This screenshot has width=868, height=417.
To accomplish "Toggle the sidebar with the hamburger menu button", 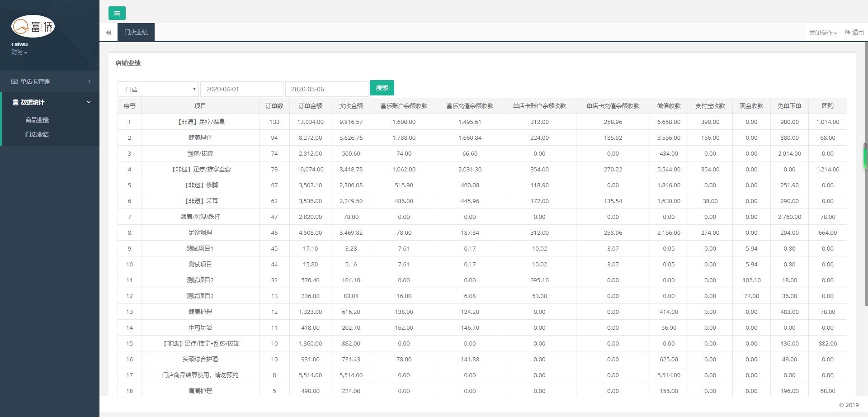I will (117, 13).
